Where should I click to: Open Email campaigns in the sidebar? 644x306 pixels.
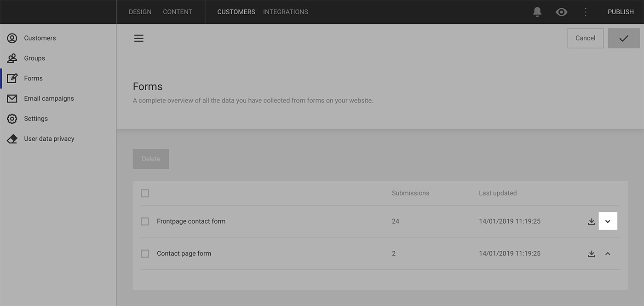coord(49,98)
